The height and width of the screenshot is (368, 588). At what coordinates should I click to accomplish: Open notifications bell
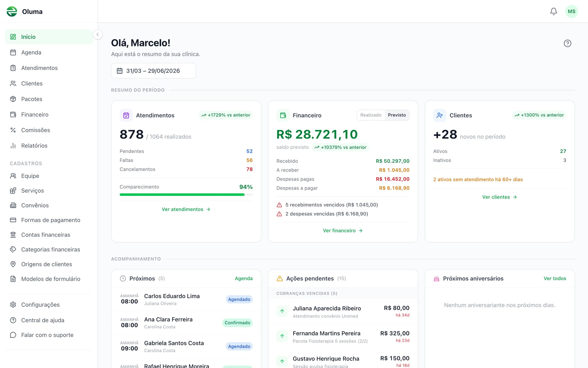[553, 11]
